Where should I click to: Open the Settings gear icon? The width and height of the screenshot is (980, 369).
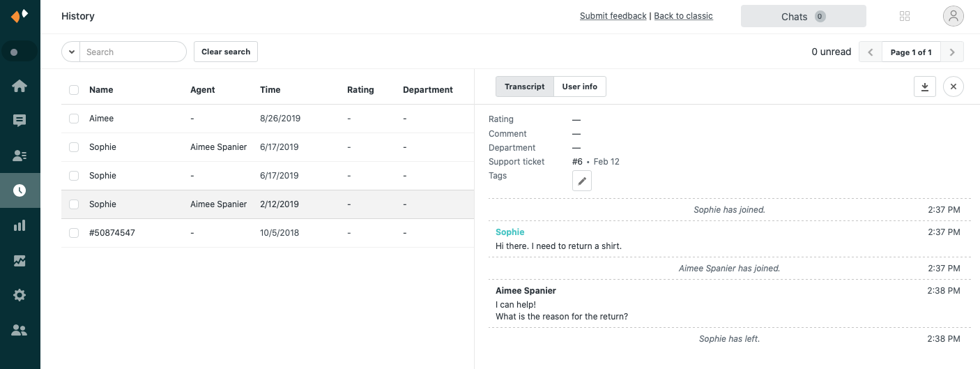pos(20,295)
